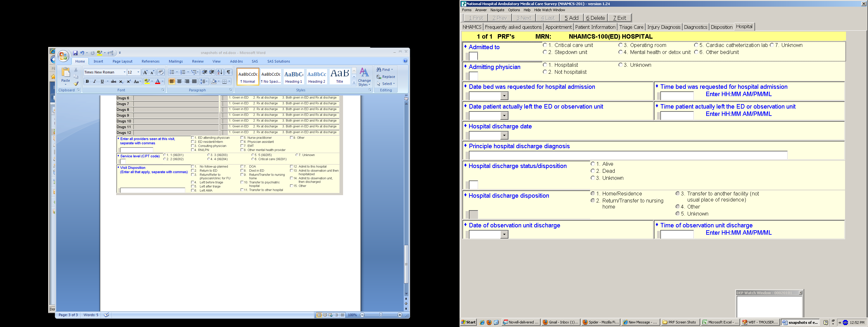Image resolution: width=868 pixels, height=327 pixels.
Task: Click the Format Painter brush icon
Action: click(x=76, y=84)
